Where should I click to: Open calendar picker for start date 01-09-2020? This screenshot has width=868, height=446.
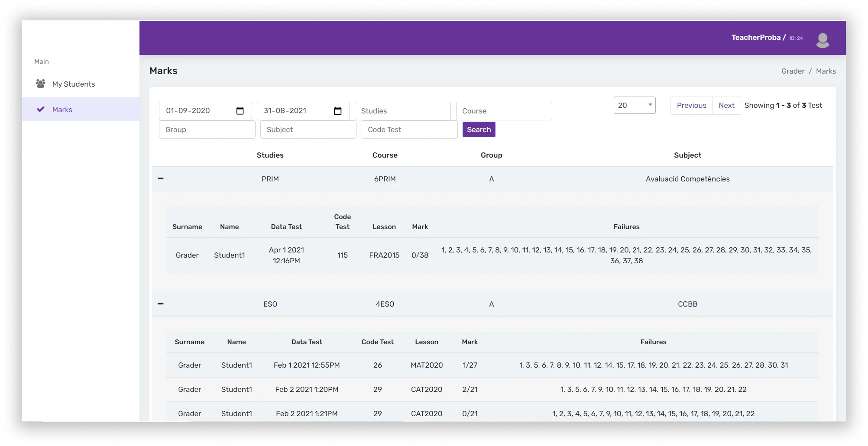pyautogui.click(x=240, y=111)
